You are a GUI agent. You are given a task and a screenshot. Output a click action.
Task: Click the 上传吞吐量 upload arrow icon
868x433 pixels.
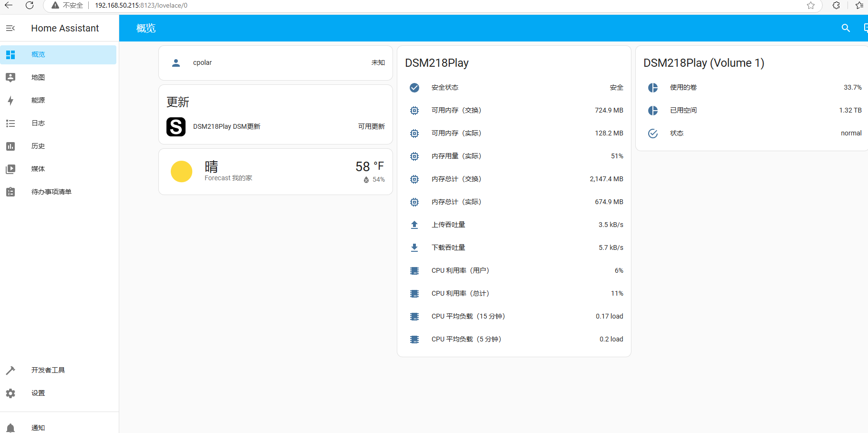(x=414, y=225)
